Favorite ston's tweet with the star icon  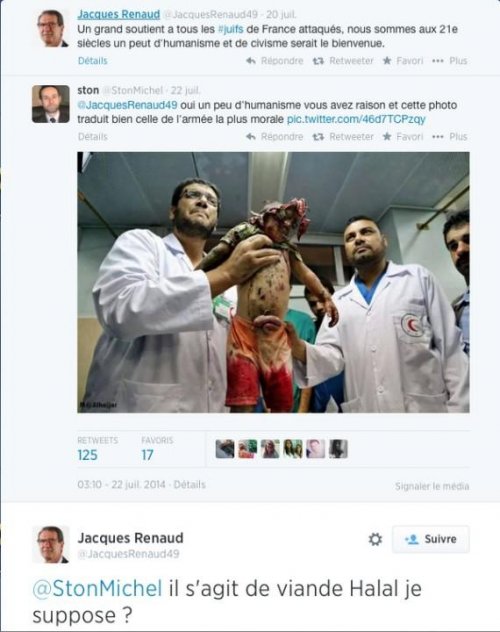tap(387, 136)
